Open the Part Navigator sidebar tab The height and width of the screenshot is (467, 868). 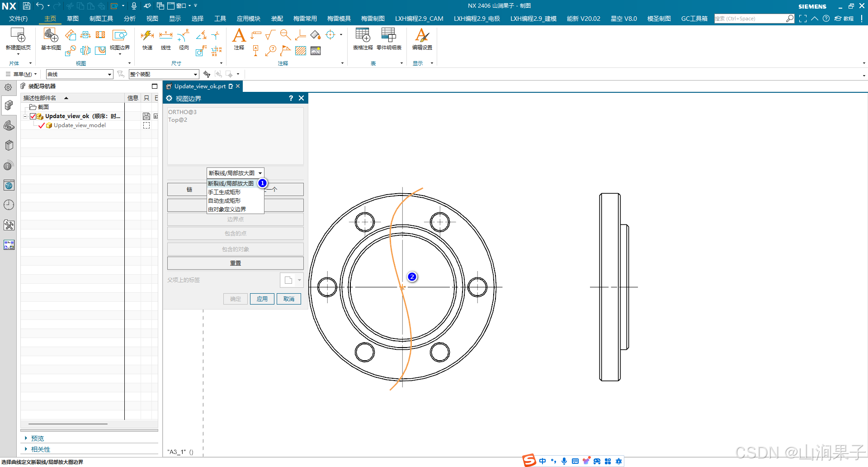coord(9,125)
